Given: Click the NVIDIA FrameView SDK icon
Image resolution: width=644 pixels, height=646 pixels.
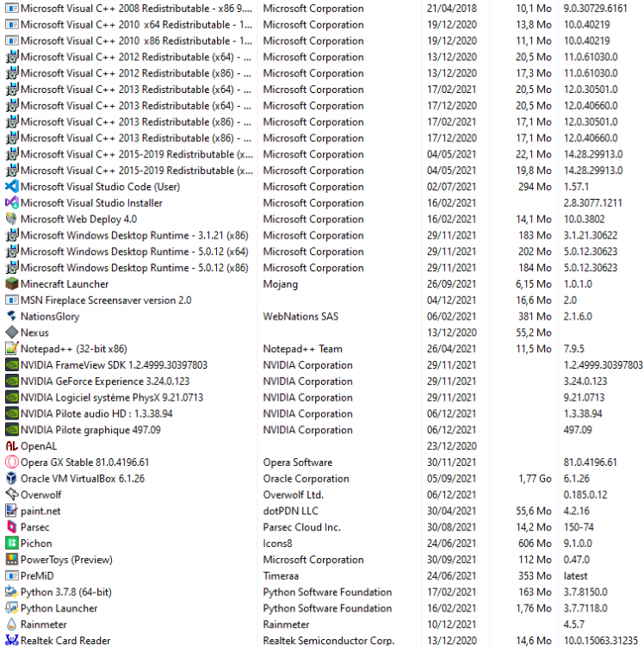Looking at the screenshot, I should coord(11,365).
